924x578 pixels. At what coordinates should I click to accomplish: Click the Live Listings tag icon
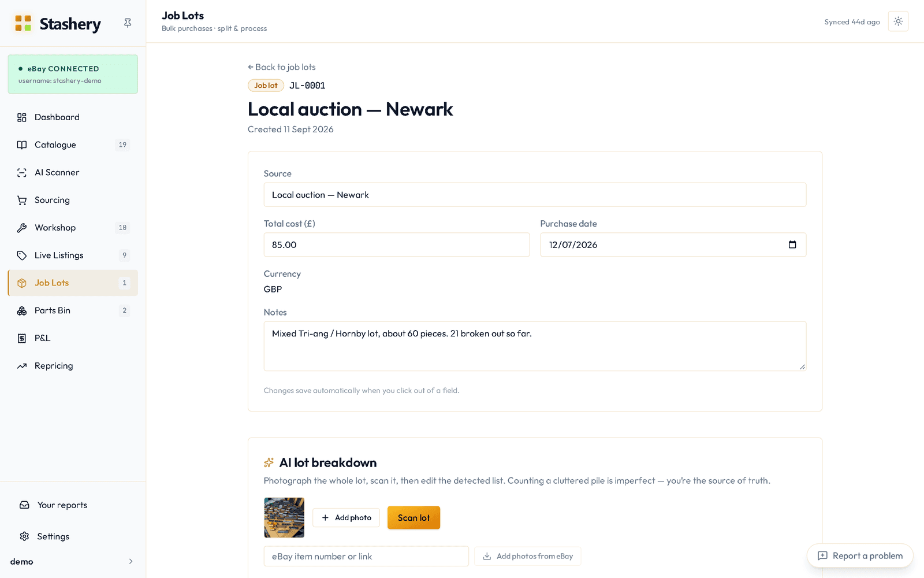[x=22, y=255]
